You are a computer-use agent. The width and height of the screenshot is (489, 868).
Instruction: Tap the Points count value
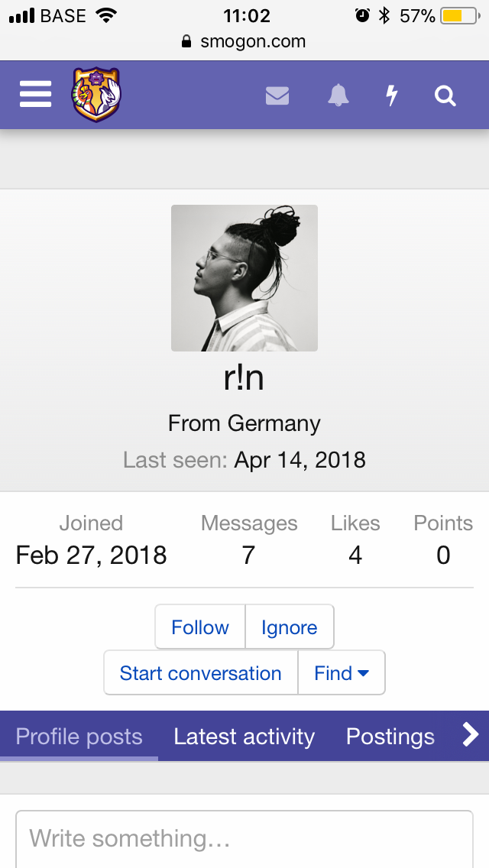443,555
